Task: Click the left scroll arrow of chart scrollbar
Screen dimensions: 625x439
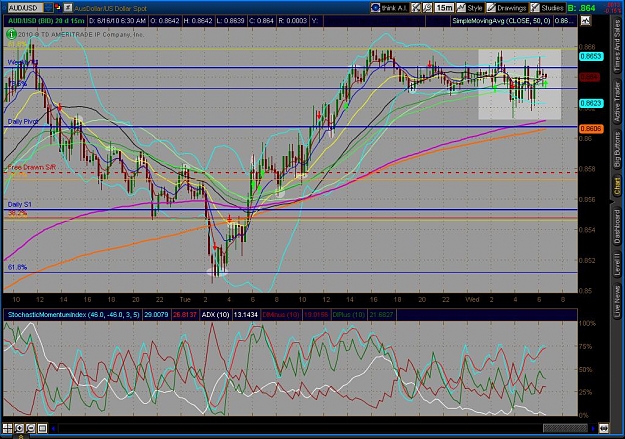Action: (x=54, y=429)
